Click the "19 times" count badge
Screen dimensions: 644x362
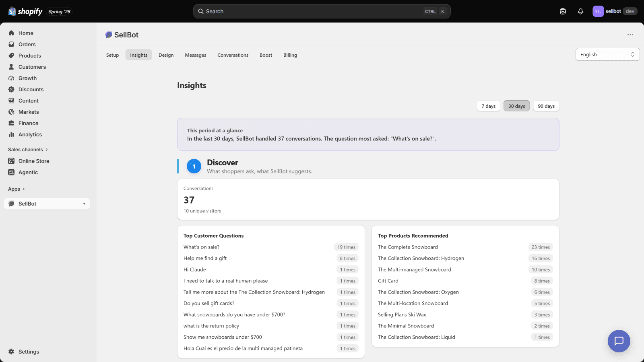coord(346,247)
